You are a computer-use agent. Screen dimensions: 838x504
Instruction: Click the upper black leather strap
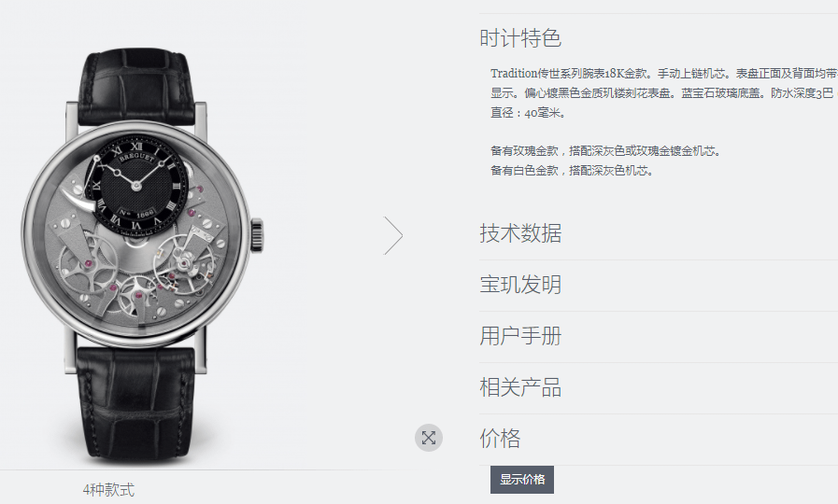(x=136, y=88)
